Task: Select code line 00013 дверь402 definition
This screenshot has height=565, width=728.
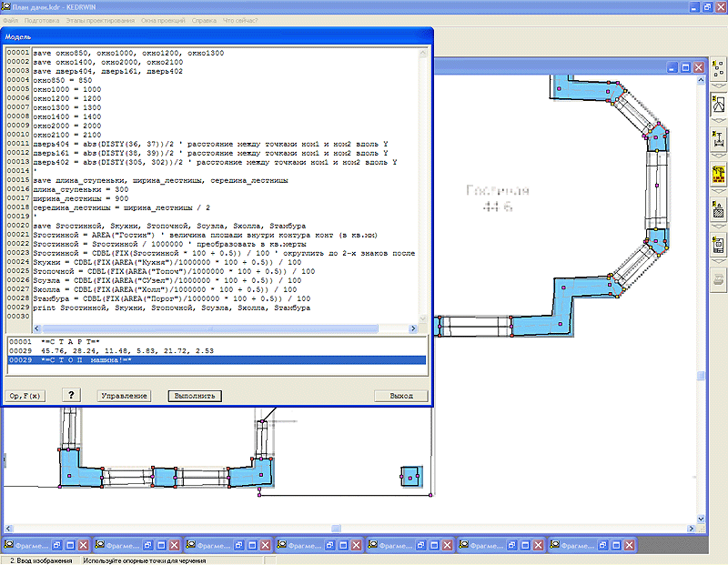Action: pos(215,162)
